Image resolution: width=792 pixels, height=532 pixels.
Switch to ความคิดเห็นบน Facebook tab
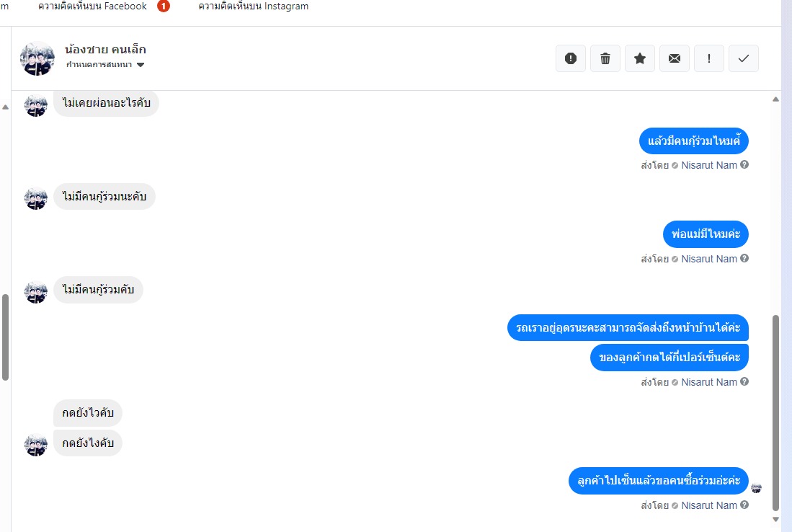pyautogui.click(x=92, y=6)
